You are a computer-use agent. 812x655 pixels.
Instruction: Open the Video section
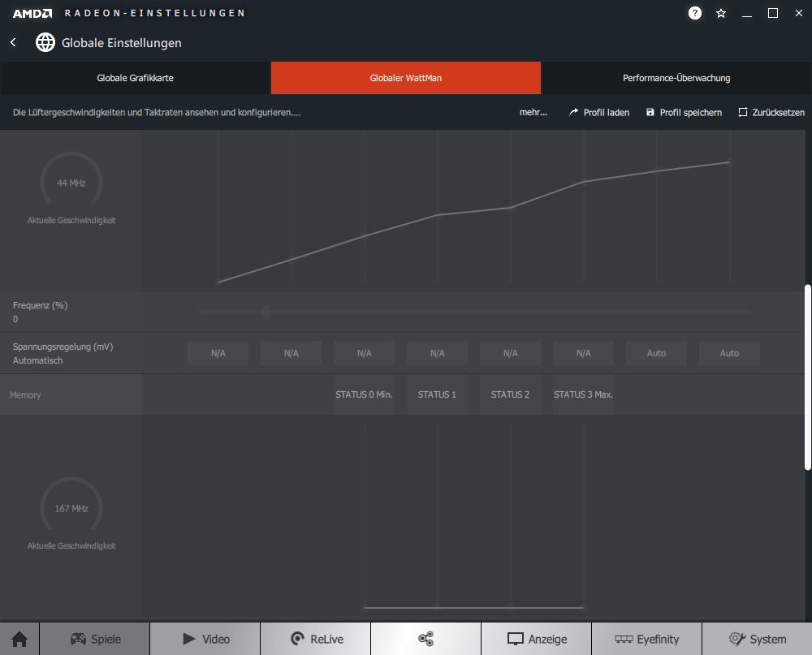click(x=205, y=639)
